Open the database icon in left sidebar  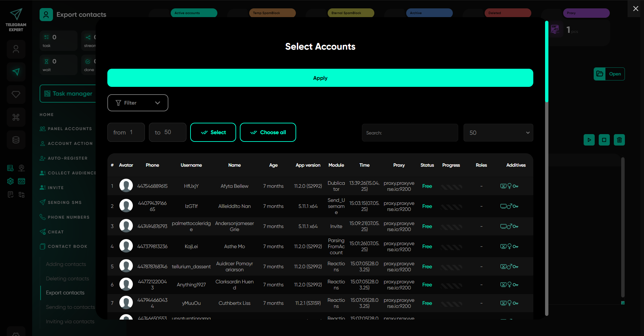16,140
